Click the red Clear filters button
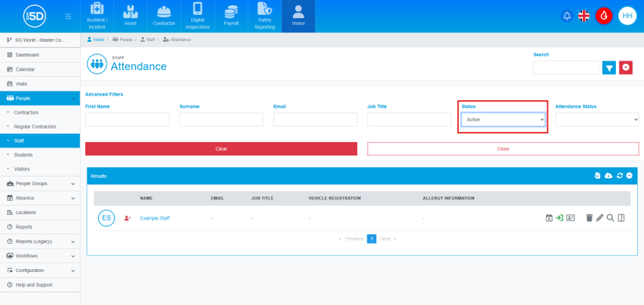The width and height of the screenshot is (644, 305). 221,148
